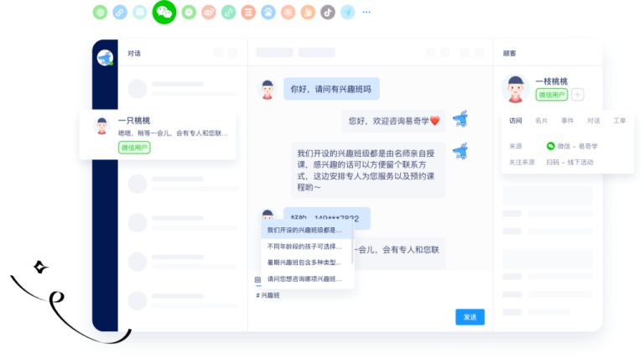This screenshot has width=644, height=359.
Task: Click agent avatar beside 您好，欢迎咨询易奇学
Action: point(460,119)
